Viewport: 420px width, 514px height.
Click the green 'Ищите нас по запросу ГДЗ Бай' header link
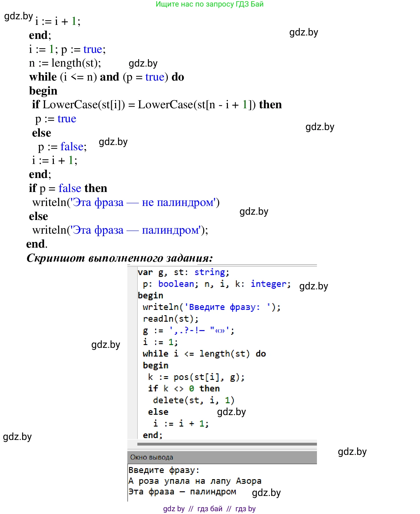click(x=210, y=4)
